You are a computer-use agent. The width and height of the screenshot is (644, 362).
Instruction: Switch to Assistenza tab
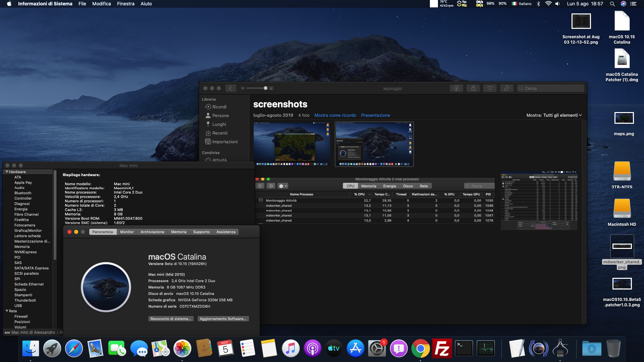pyautogui.click(x=226, y=232)
